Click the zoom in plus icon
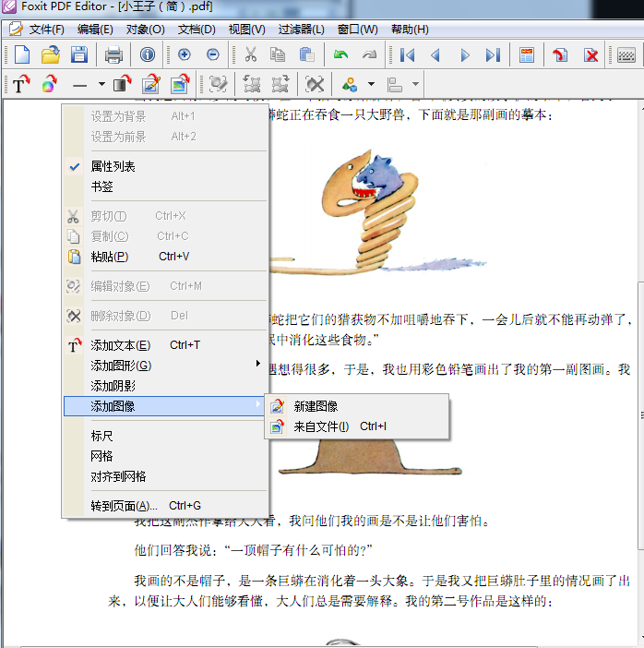Image resolution: width=644 pixels, height=648 pixels. click(184, 55)
